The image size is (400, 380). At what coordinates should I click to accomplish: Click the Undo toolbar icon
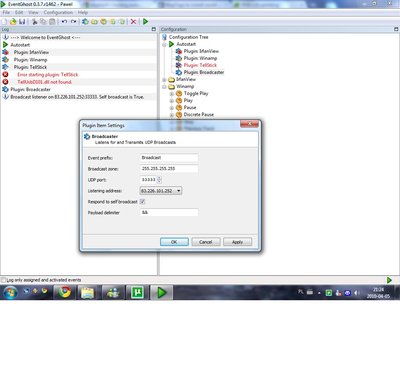coord(64,22)
